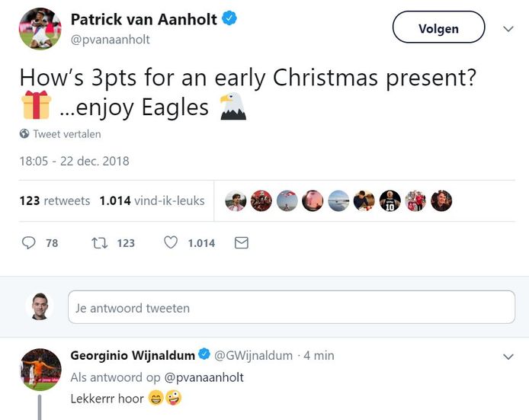The height and width of the screenshot is (420, 529).
Task: Click the envelope direct message icon
Action: [x=242, y=242]
